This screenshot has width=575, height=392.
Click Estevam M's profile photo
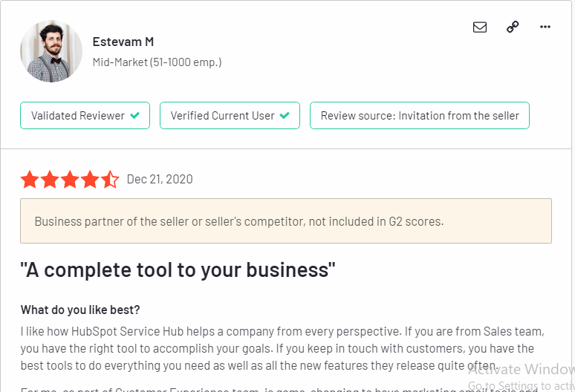point(51,51)
